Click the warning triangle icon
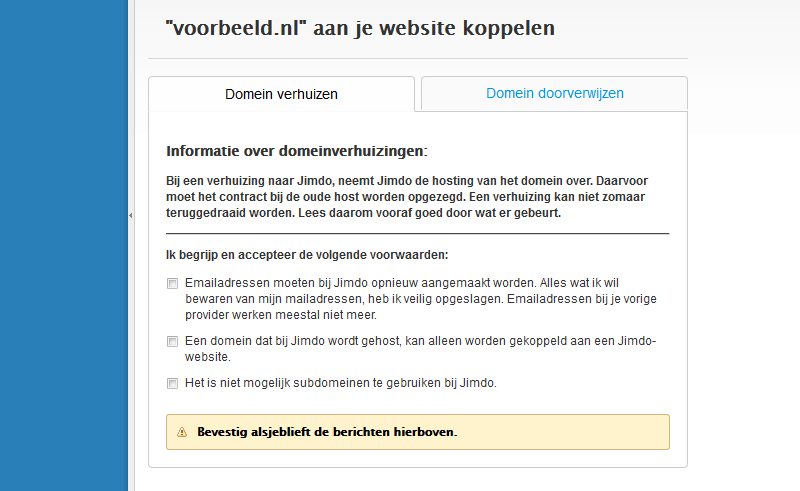The height and width of the screenshot is (491, 800). [x=182, y=432]
